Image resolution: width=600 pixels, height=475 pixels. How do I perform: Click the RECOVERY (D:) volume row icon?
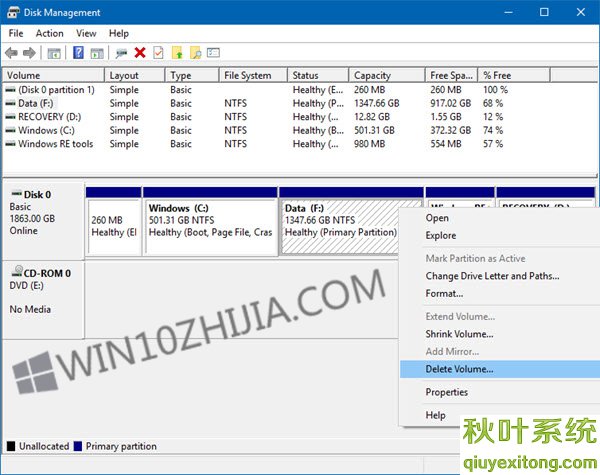(x=11, y=117)
